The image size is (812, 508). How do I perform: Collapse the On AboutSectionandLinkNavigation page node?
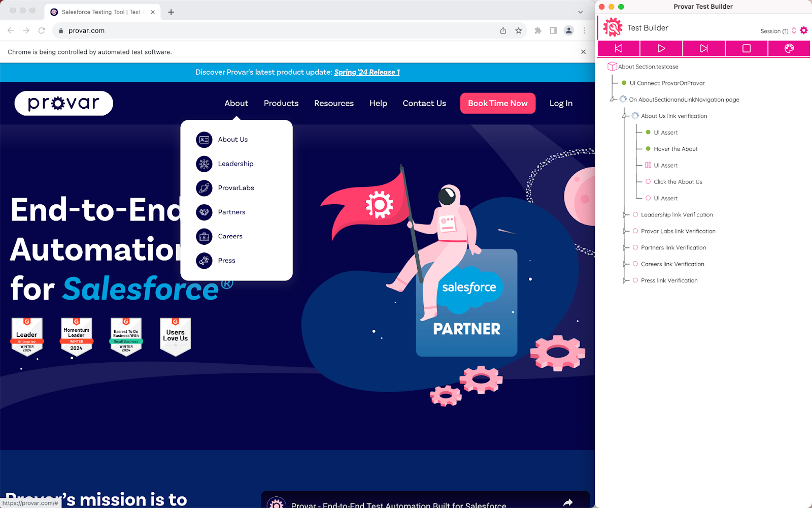[x=613, y=100]
